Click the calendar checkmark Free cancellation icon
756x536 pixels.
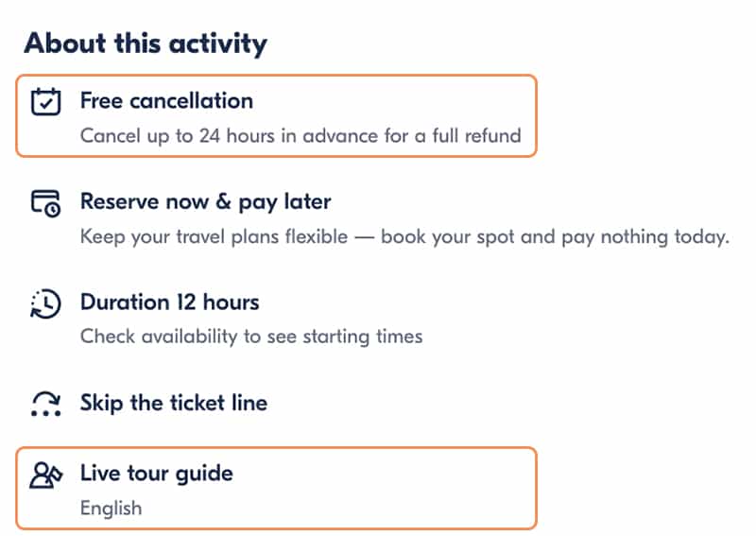click(45, 101)
